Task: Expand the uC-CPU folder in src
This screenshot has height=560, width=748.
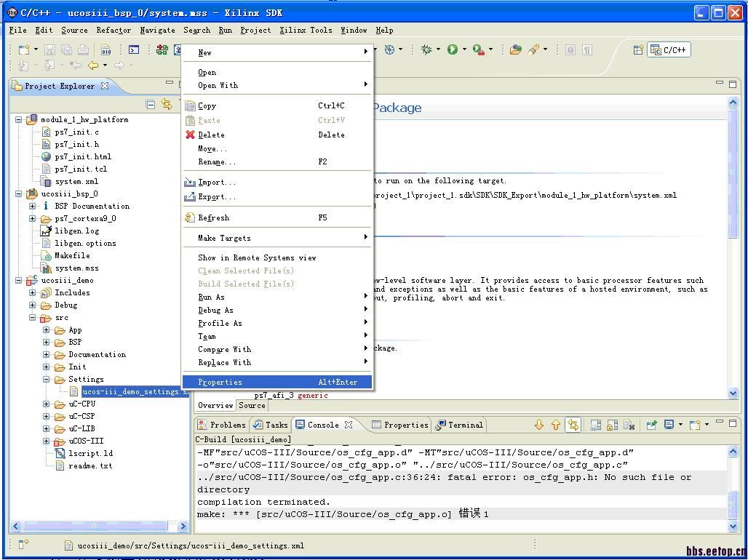Action: [x=47, y=404]
